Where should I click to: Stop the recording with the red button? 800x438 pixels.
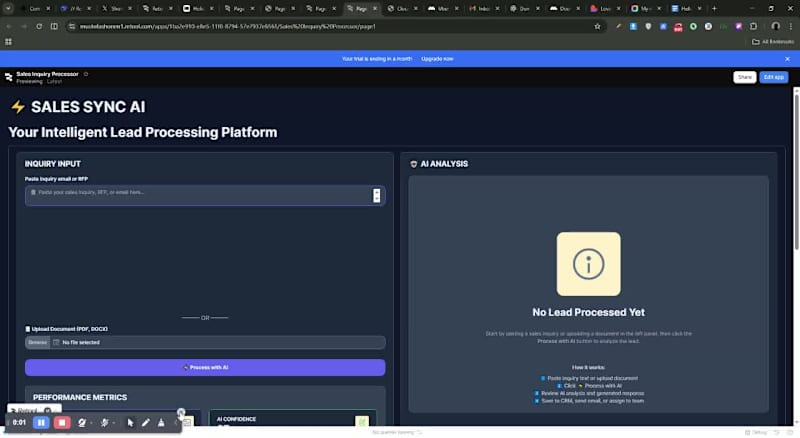(x=62, y=423)
